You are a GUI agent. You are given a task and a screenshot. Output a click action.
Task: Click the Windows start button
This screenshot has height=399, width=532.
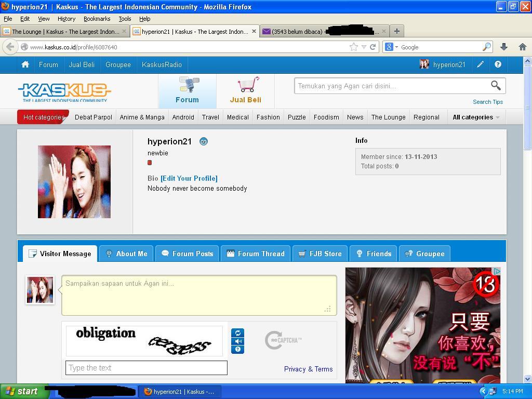(x=22, y=391)
